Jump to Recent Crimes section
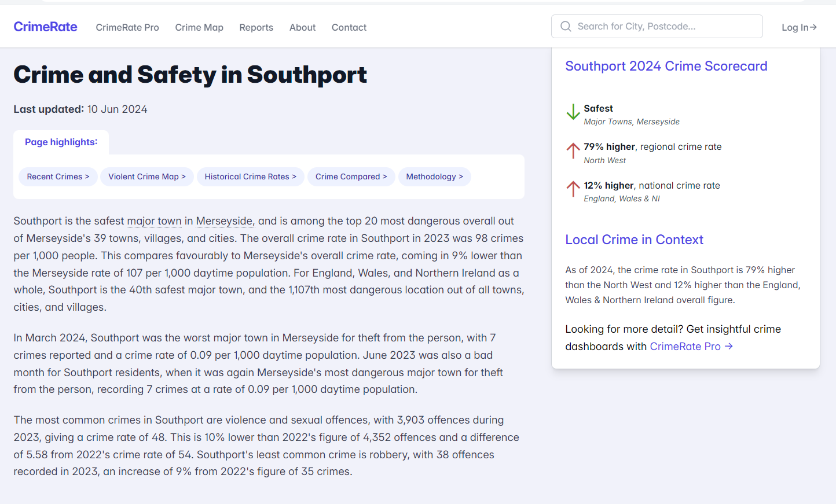 [58, 176]
